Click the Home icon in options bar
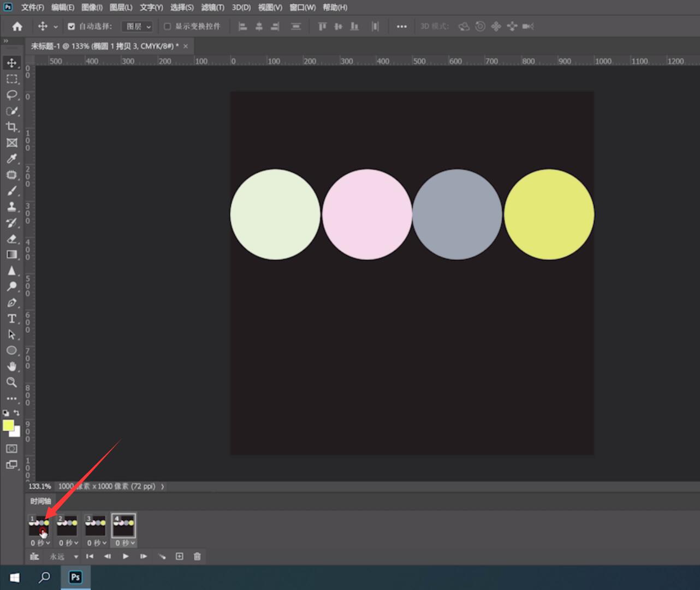The image size is (700, 590). click(x=17, y=26)
